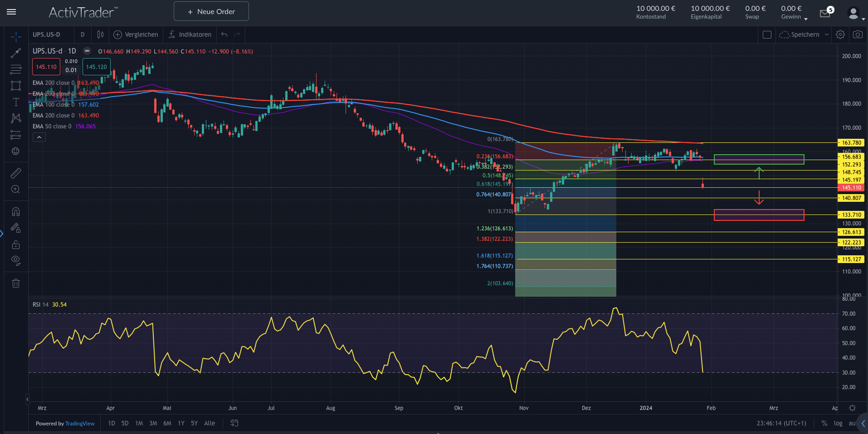Hide all drawings with the eye icon
The width and height of the screenshot is (868, 434).
[x=16, y=260]
